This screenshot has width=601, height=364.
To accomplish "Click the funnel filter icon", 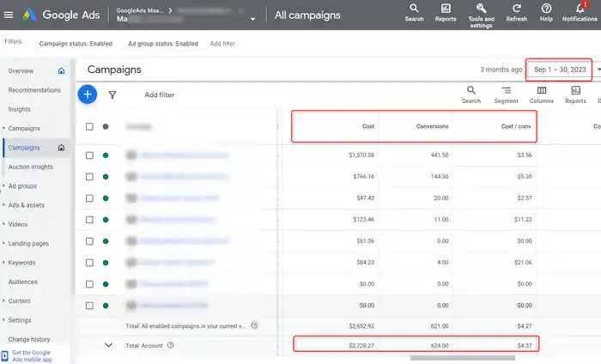I will click(x=112, y=94).
